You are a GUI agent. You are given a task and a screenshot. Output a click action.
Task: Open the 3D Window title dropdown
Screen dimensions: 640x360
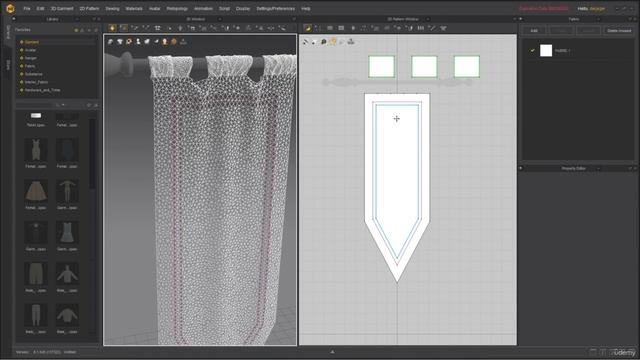(220, 19)
